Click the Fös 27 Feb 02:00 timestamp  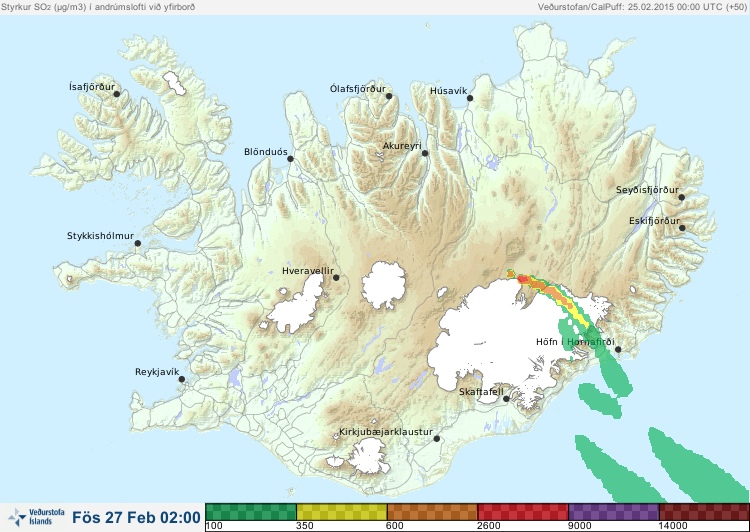pos(136,517)
